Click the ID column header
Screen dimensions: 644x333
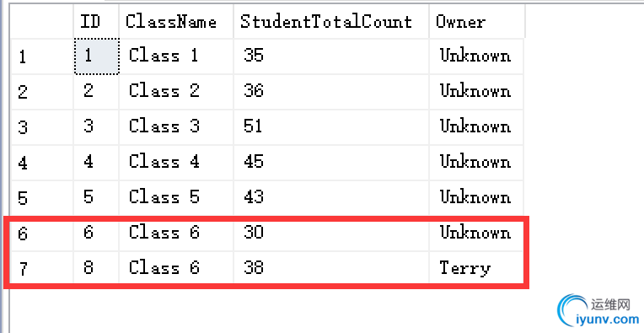[96, 21]
